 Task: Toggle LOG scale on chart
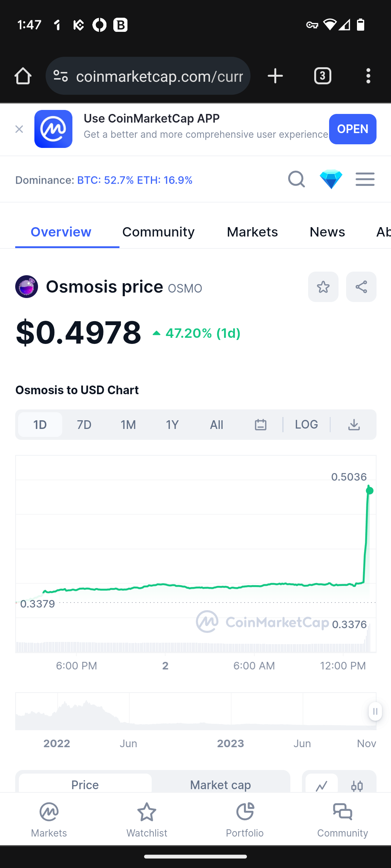pyautogui.click(x=306, y=425)
